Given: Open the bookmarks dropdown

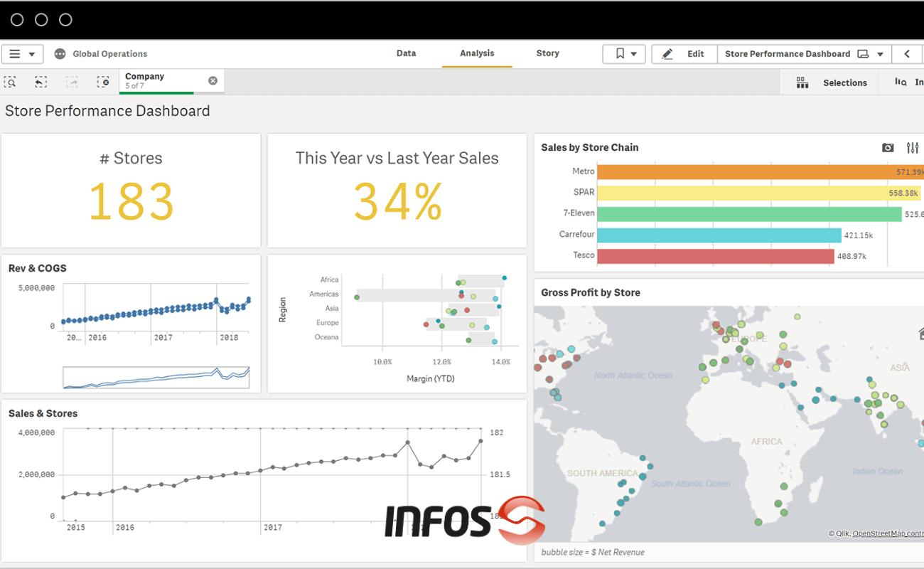Looking at the screenshot, I should click(x=624, y=54).
